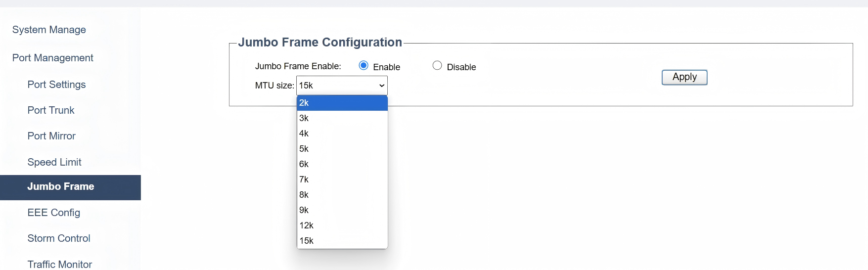The width and height of the screenshot is (868, 270).
Task: Open Traffic Monitor page
Action: pos(60,264)
